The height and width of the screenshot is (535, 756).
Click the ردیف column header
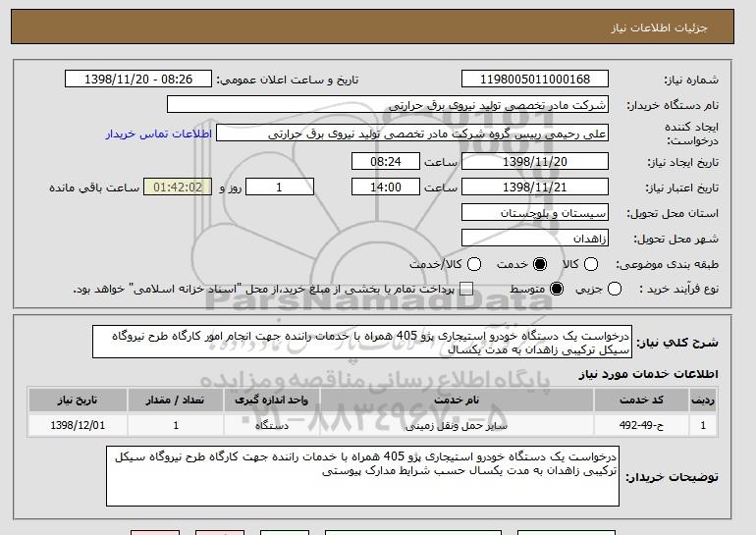(703, 401)
